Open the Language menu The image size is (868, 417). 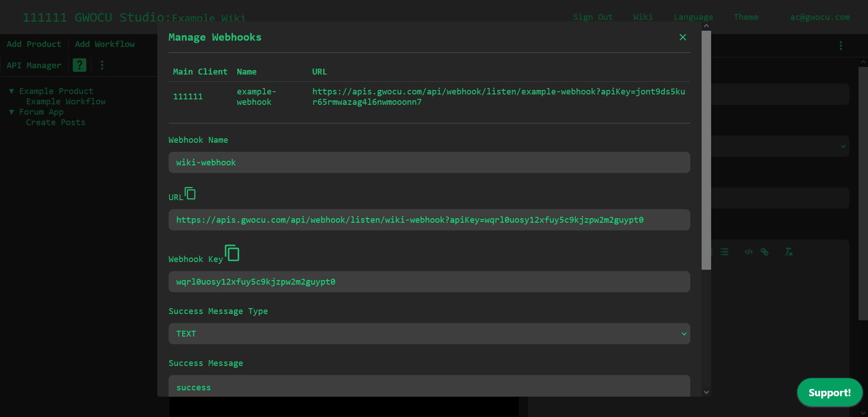point(693,17)
